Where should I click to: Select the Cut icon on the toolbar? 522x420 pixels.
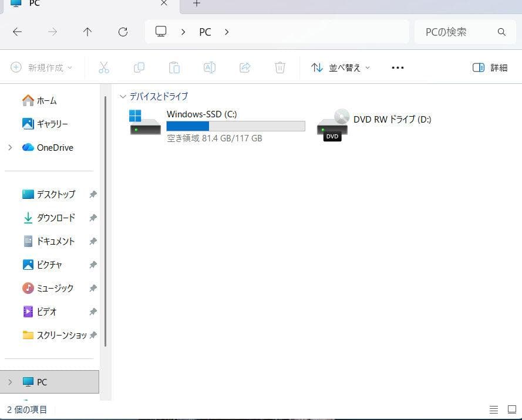[104, 67]
